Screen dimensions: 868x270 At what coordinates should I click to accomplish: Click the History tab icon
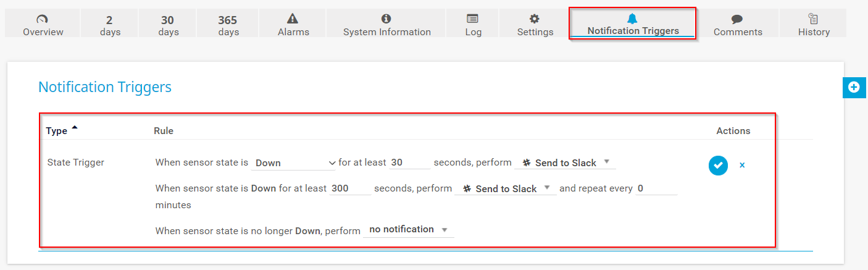(813, 19)
